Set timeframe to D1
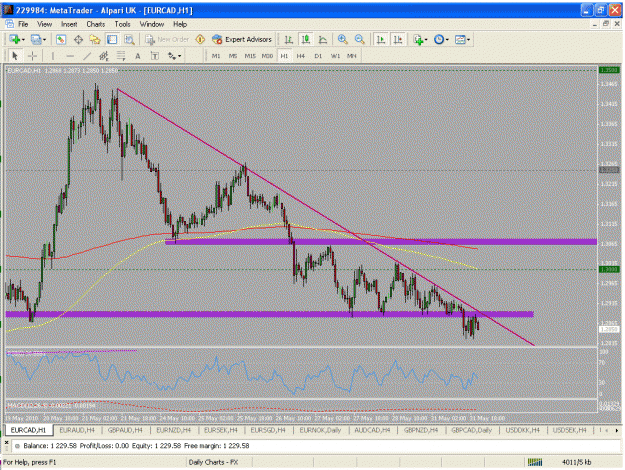Viewport: 625px width, 470px height. [x=318, y=56]
